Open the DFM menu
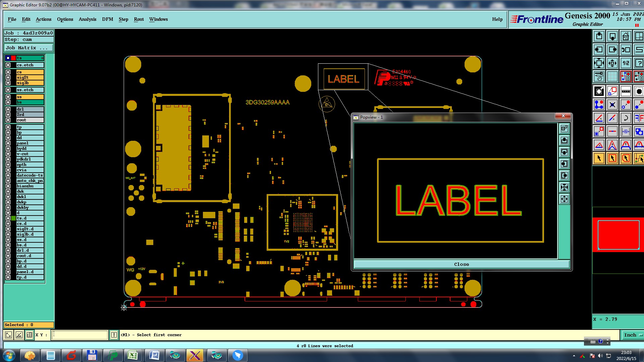Image resolution: width=644 pixels, height=362 pixels. click(x=107, y=19)
